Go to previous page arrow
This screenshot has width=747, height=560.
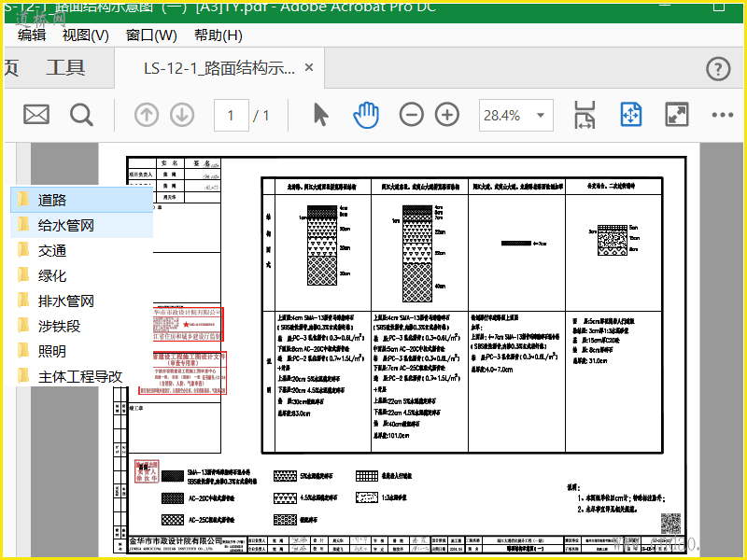[147, 115]
